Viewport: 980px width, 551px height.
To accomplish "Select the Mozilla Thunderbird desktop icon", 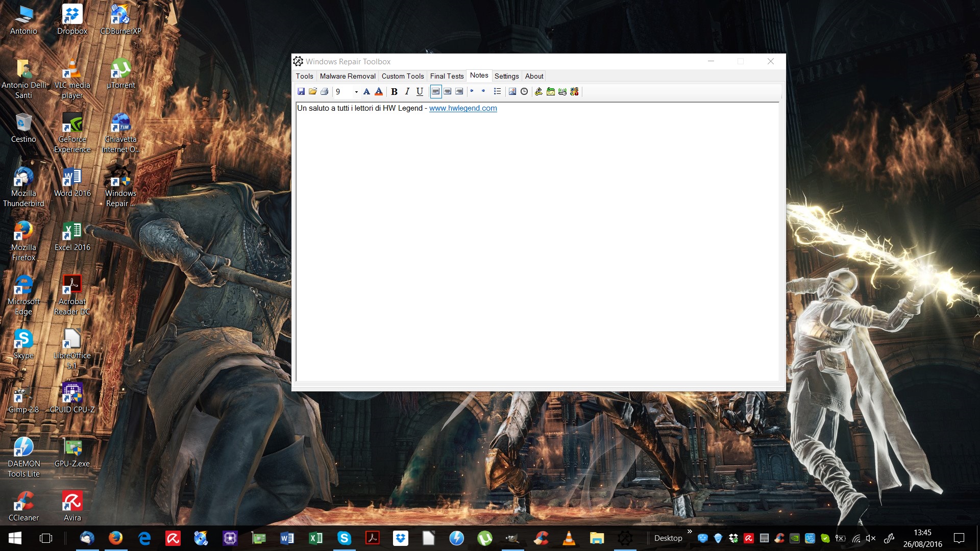I will (23, 187).
